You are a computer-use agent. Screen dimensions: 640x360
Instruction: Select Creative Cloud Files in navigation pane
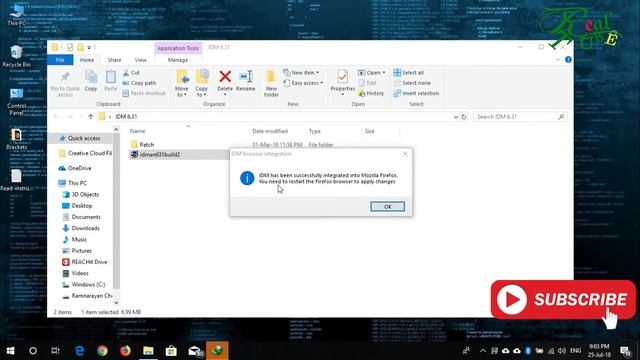[86, 153]
